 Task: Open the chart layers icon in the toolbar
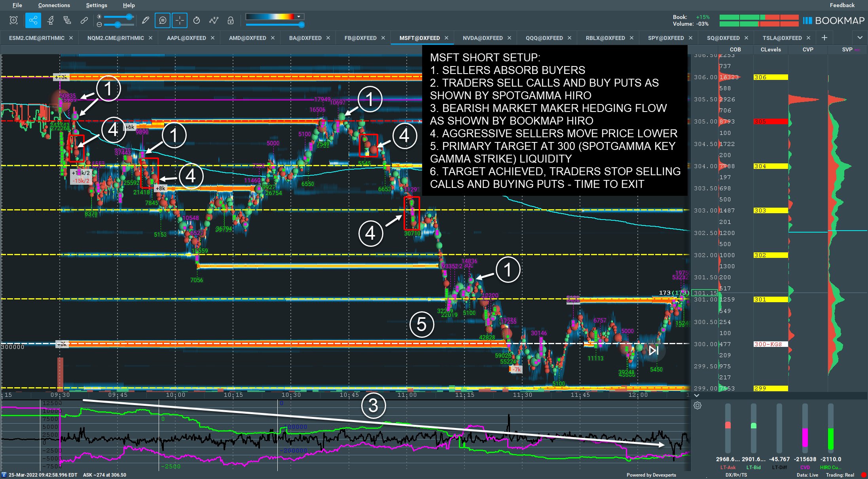tap(67, 20)
